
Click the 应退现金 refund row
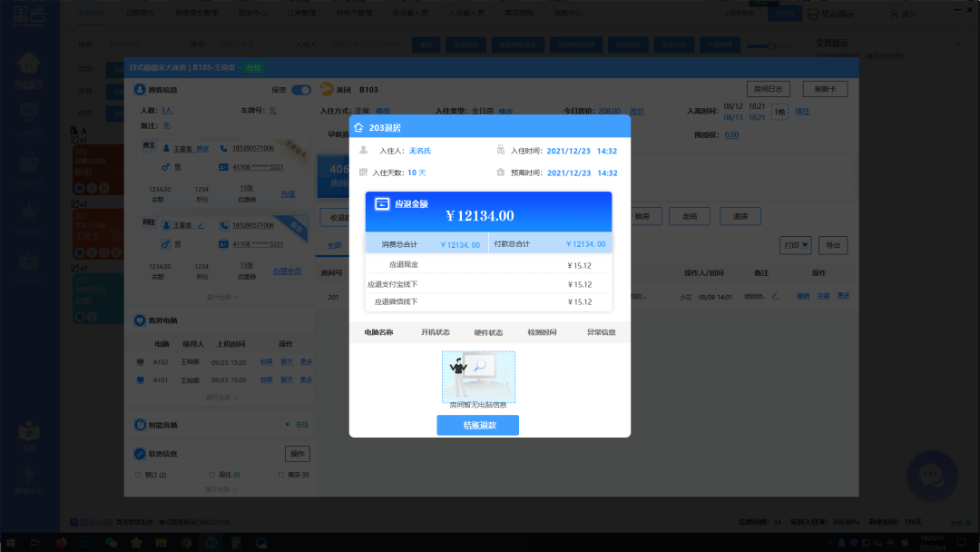488,265
